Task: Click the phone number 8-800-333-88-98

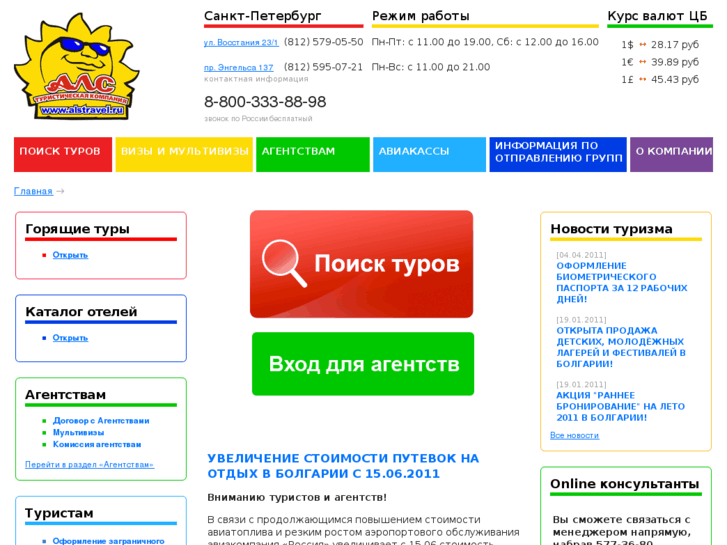Action: [265, 102]
